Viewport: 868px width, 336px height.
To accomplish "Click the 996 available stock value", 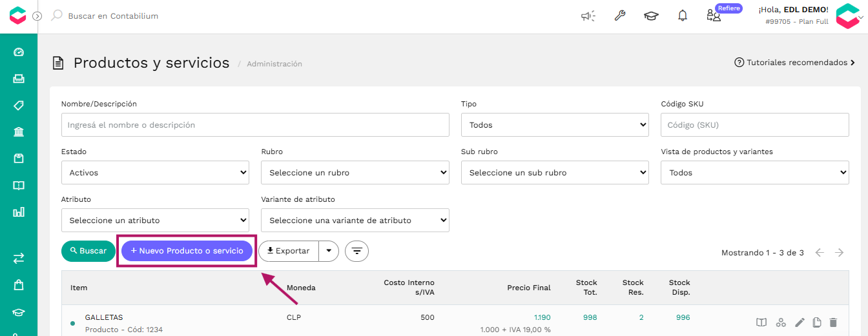I will (x=683, y=317).
